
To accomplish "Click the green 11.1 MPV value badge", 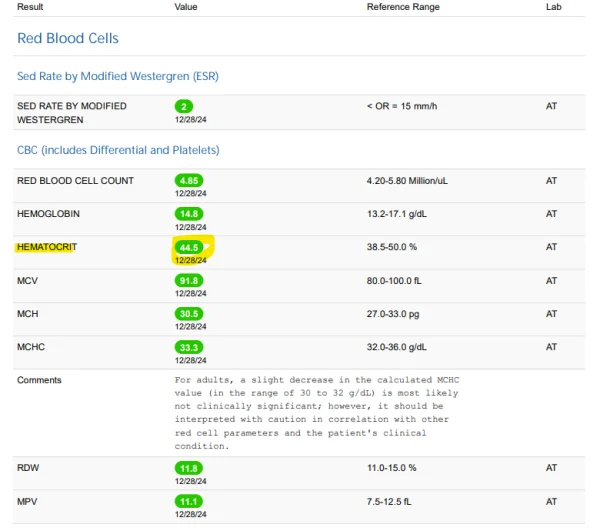I will pos(188,500).
